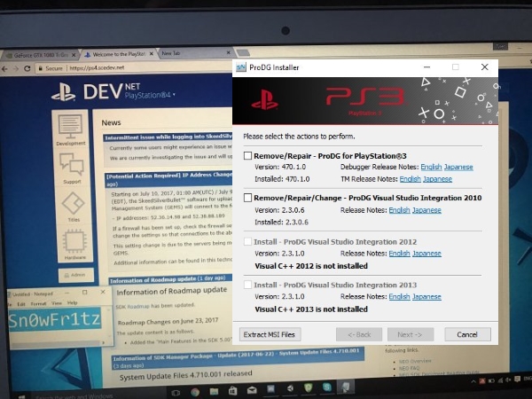Click the Development icon in DevNet sidebar
This screenshot has height=399, width=532.
[x=70, y=127]
